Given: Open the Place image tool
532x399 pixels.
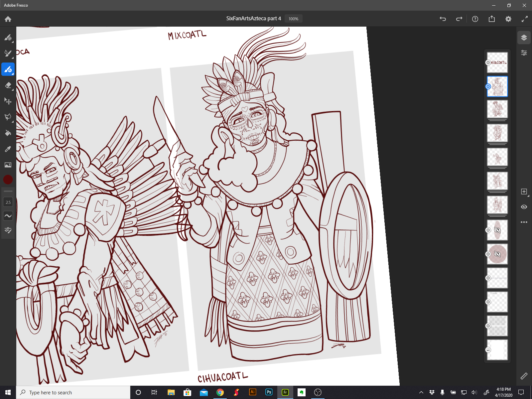Looking at the screenshot, I should point(8,165).
